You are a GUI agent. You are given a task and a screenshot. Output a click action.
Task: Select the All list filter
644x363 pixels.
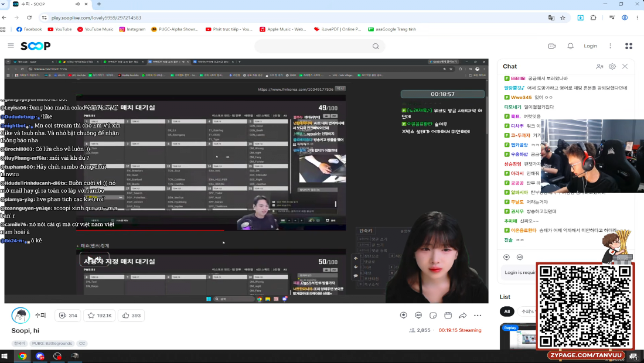(507, 311)
